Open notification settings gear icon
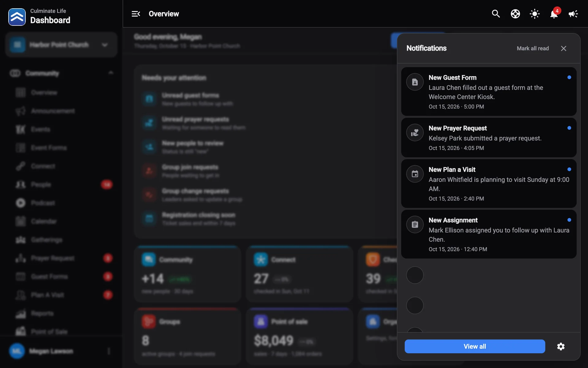 561,347
